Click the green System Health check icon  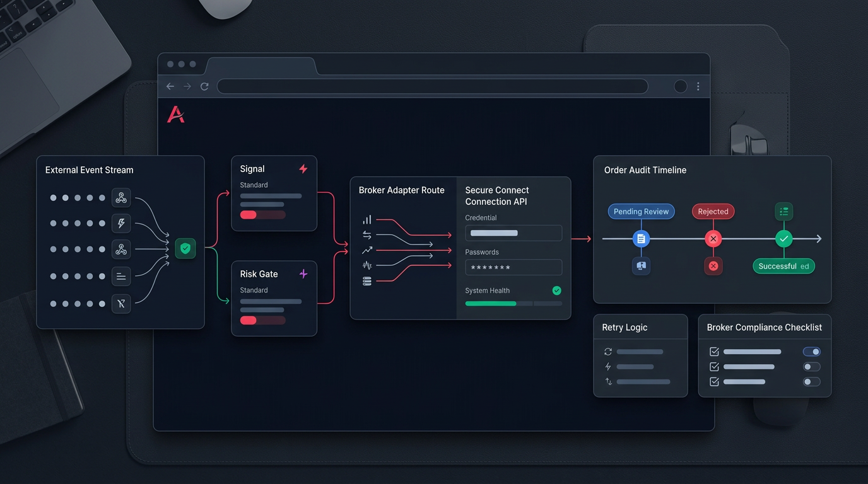point(556,291)
